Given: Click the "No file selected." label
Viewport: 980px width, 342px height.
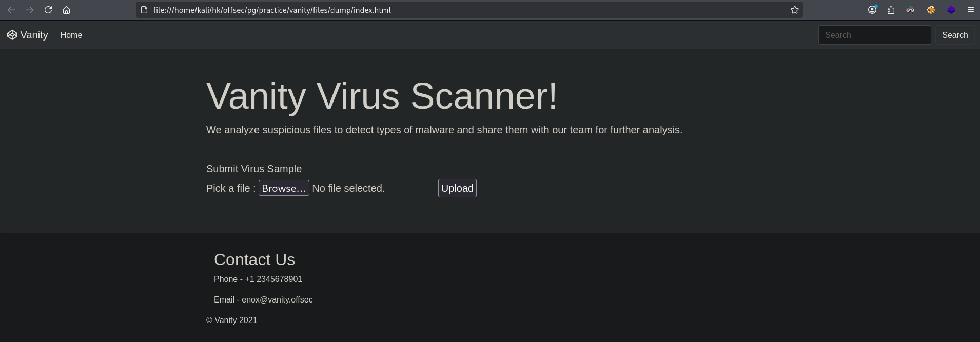Looking at the screenshot, I should 348,188.
